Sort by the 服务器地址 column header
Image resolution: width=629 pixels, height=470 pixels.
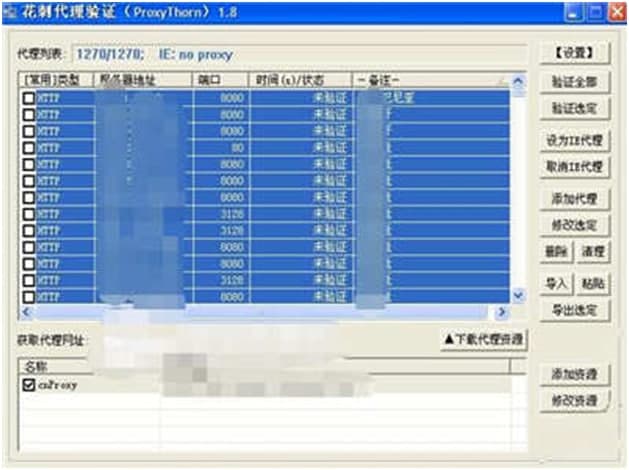click(143, 80)
